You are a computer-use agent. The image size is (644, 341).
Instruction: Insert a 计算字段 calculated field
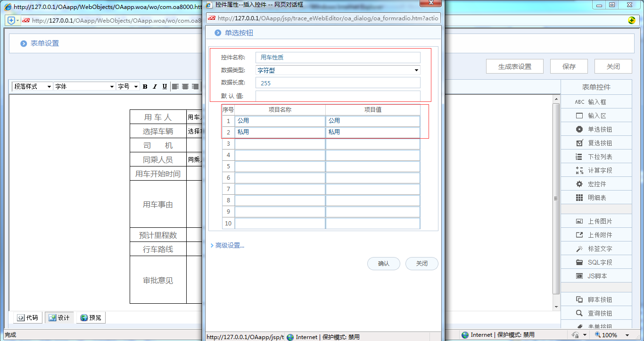click(579, 170)
